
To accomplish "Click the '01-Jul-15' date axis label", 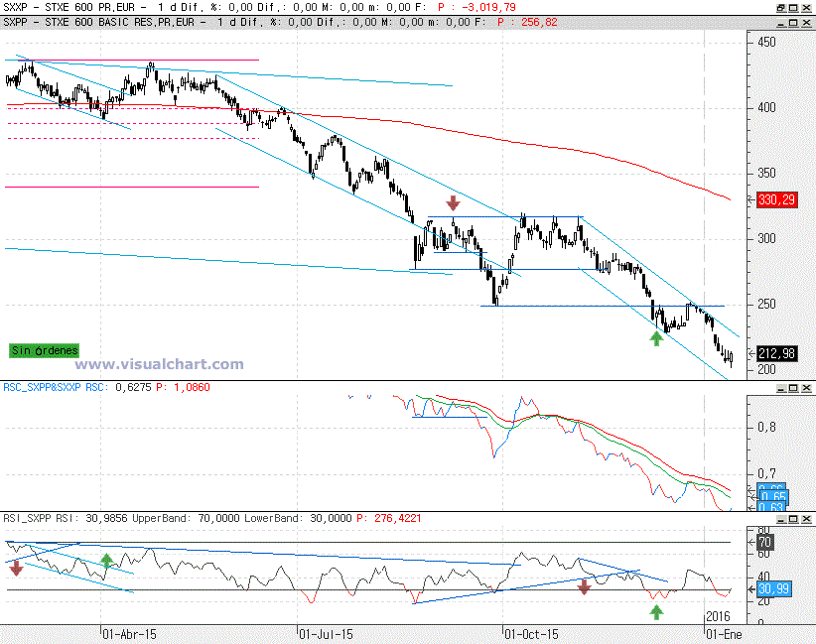I will pyautogui.click(x=327, y=635).
